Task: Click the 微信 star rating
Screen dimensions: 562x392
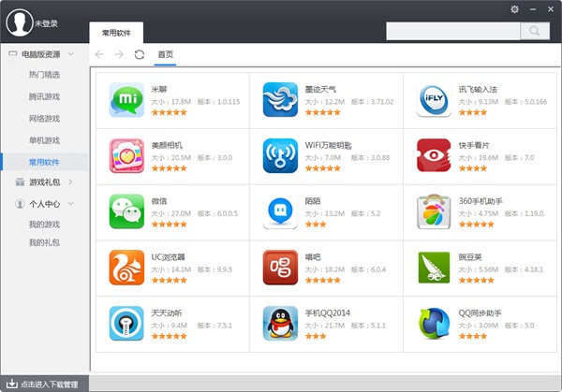Action: [170, 225]
